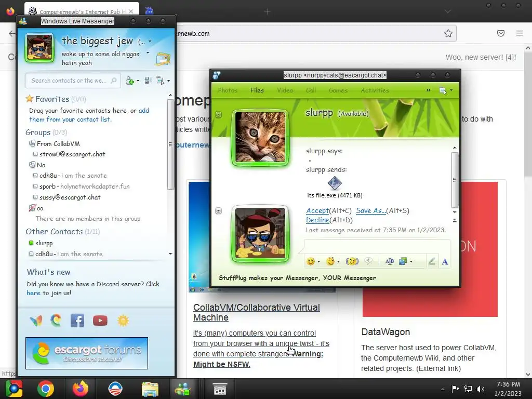Image resolution: width=532 pixels, height=399 pixels.
Task: Expand the chevron overflow in chat toolbar
Action: tap(429, 90)
